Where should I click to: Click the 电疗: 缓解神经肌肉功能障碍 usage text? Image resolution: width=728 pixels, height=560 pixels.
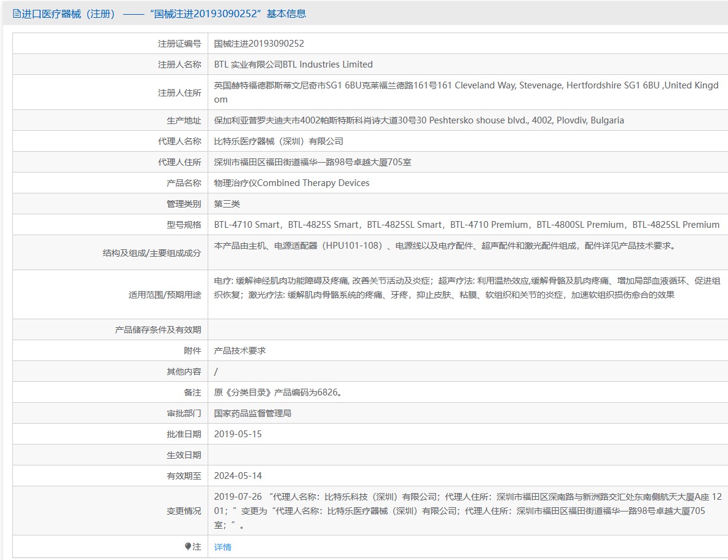[467, 287]
